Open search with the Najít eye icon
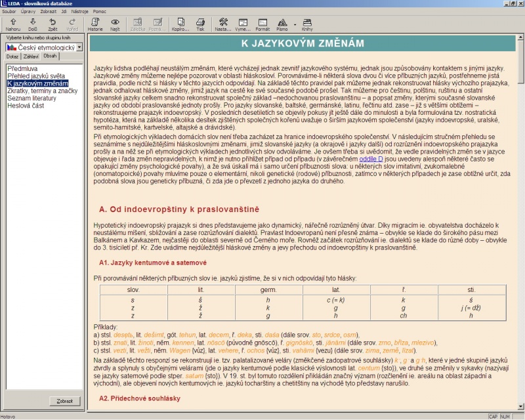The image size is (525, 420). [x=115, y=24]
